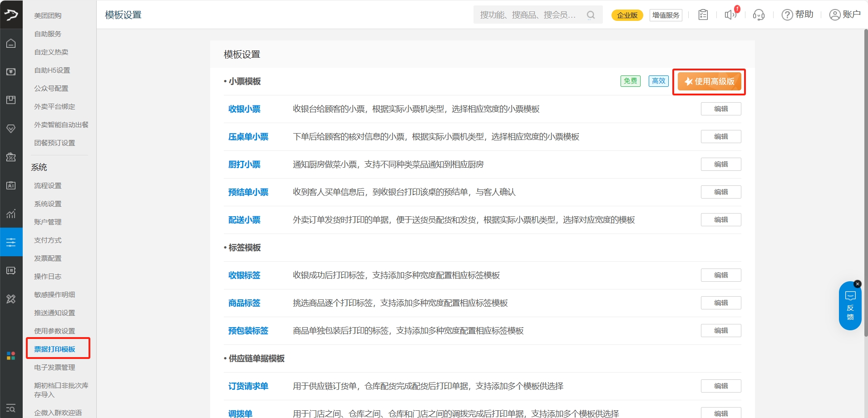Click 增值服务 button in header
The width and height of the screenshot is (868, 418).
point(666,15)
